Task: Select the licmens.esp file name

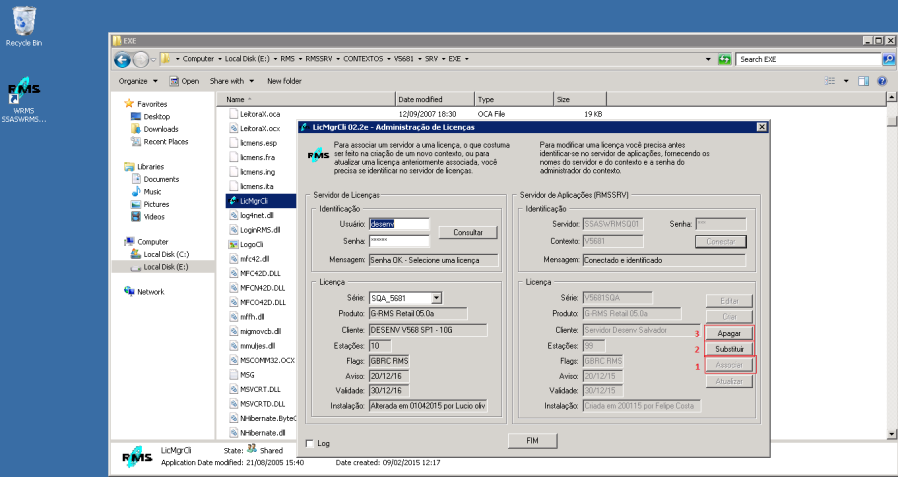Action: point(258,143)
